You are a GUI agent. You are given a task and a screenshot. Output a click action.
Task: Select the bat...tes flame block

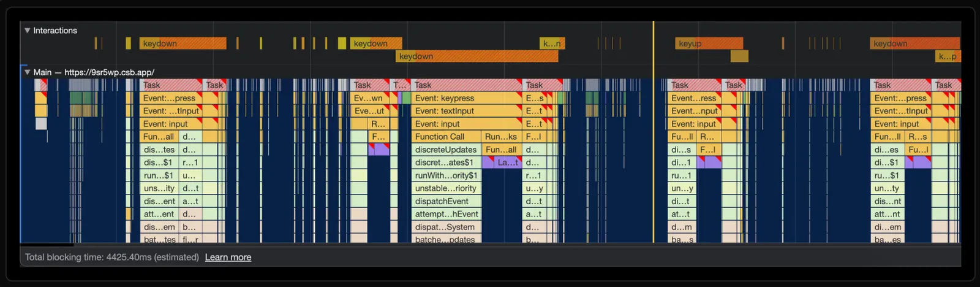click(160, 240)
